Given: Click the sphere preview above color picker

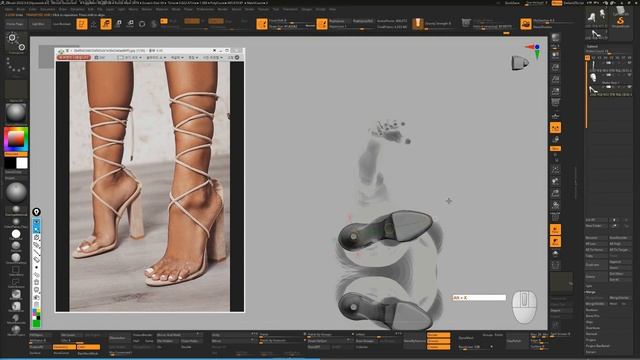Looking at the screenshot, I should tap(16, 113).
